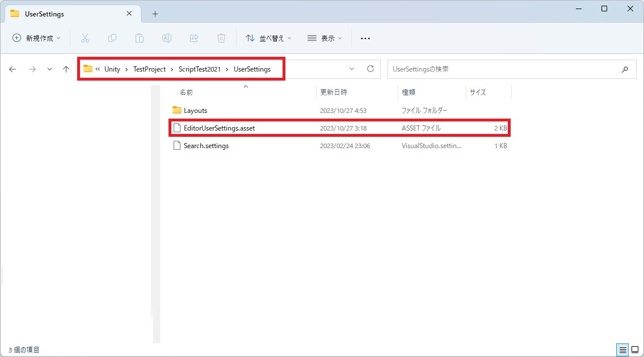Click the Cut icon on the toolbar
The image size is (644, 357).
[x=85, y=38]
